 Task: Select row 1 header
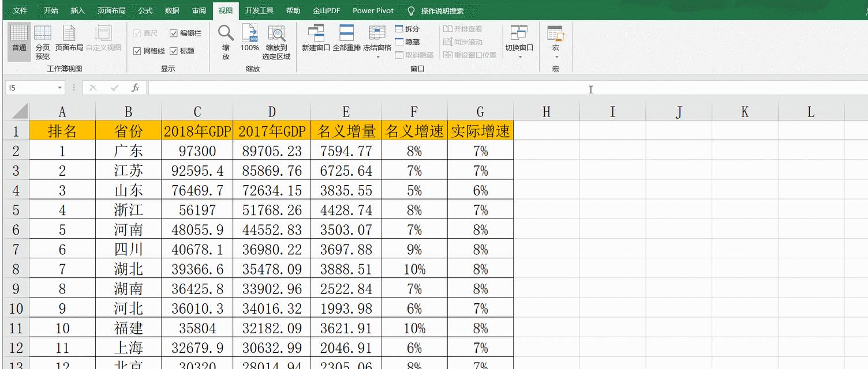tap(16, 131)
